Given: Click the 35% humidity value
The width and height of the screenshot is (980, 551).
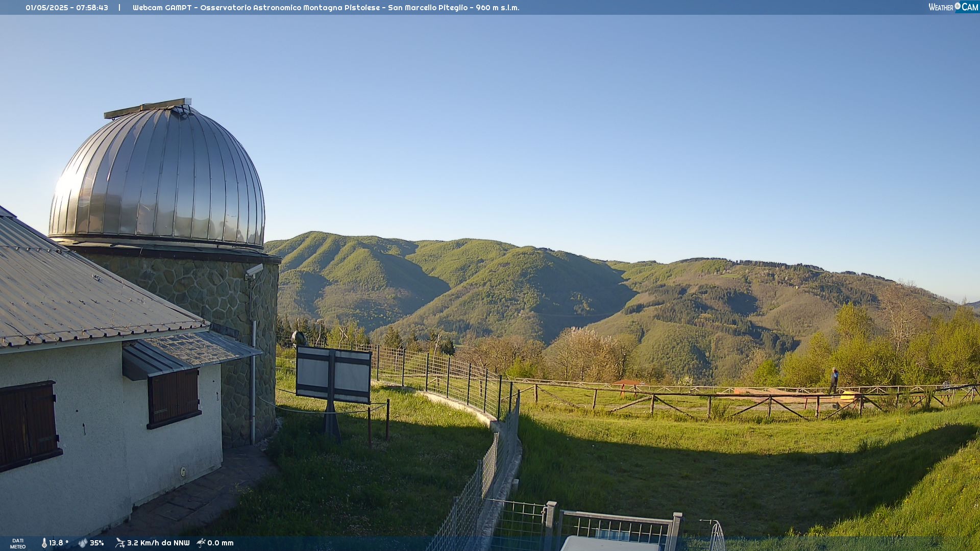Looking at the screenshot, I should click(x=97, y=543).
